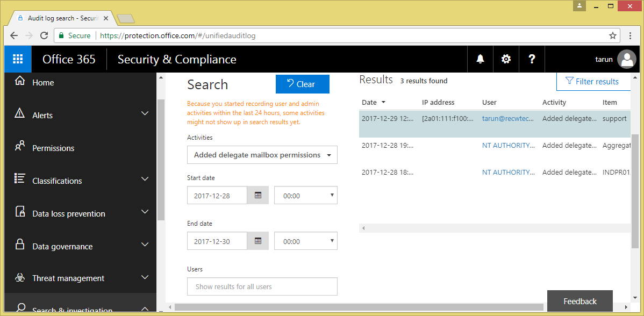Viewport: 644px width, 316px height.
Task: Click the Security & Compliance heading
Action: click(x=177, y=59)
